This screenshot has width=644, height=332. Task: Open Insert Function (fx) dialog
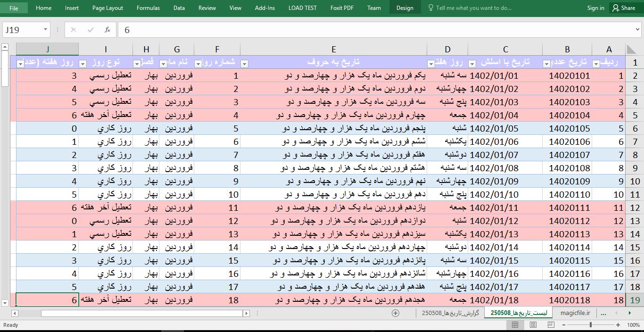click(x=107, y=30)
